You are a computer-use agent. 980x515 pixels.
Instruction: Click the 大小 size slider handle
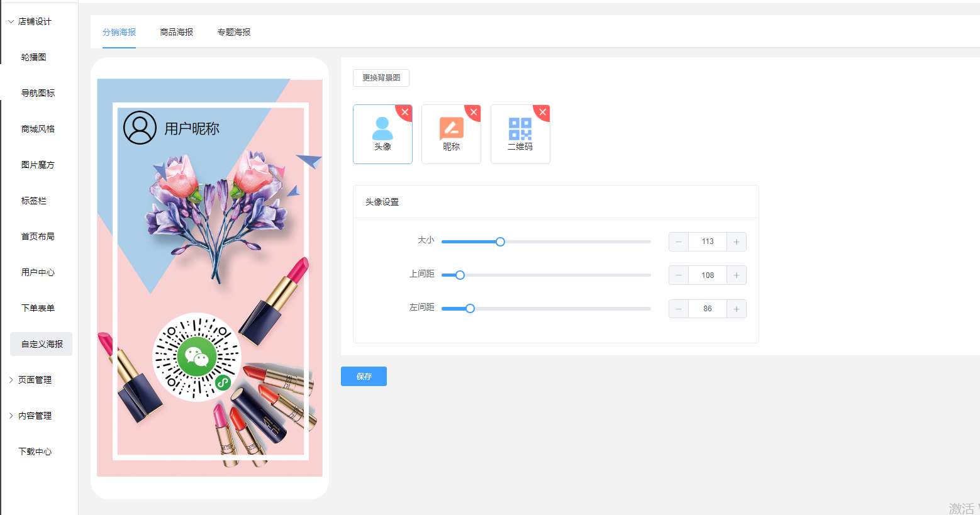pos(500,241)
